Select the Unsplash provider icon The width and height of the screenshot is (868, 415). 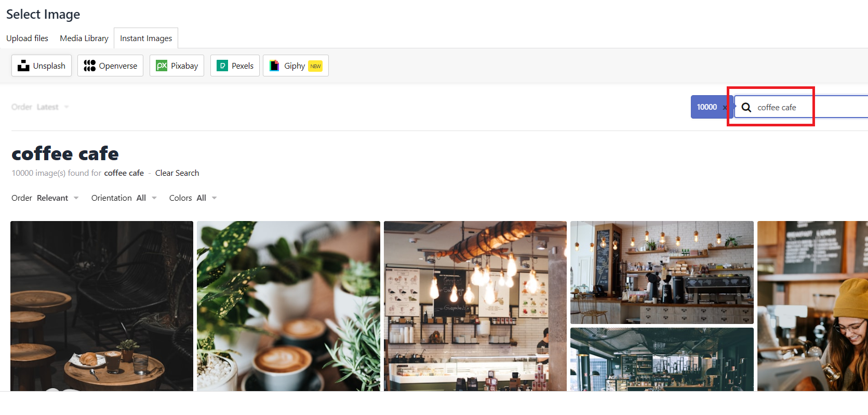23,66
